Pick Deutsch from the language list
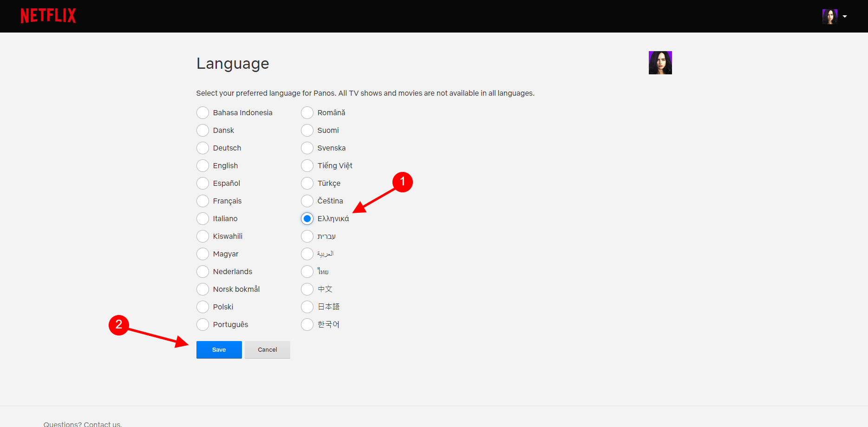 click(203, 148)
